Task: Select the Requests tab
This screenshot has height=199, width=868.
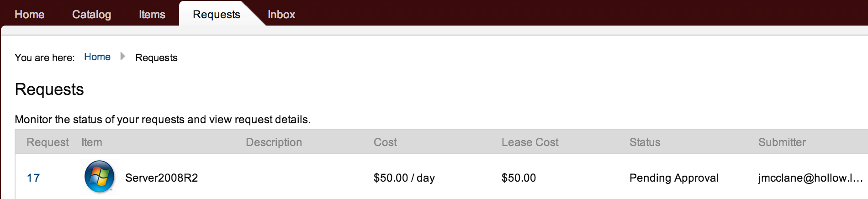Action: click(x=216, y=15)
